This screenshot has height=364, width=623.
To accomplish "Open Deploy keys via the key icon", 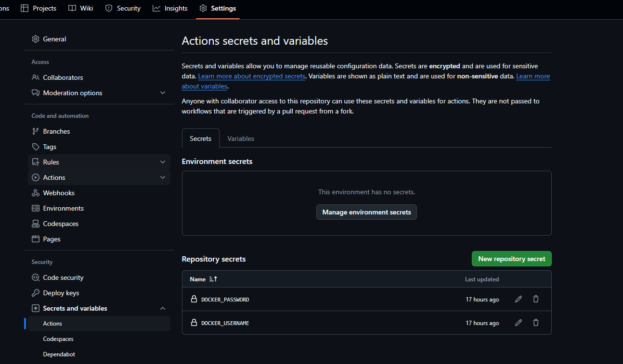I will 35,292.
